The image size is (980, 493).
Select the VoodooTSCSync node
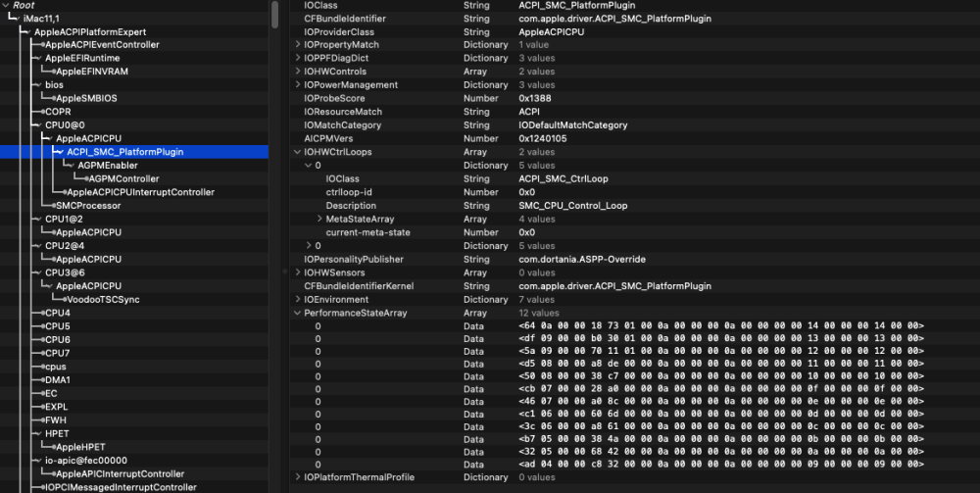pos(103,299)
